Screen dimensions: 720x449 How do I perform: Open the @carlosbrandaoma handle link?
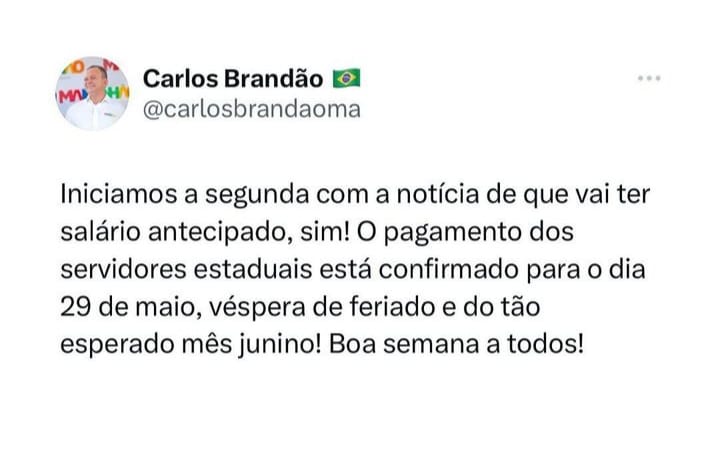[252, 110]
